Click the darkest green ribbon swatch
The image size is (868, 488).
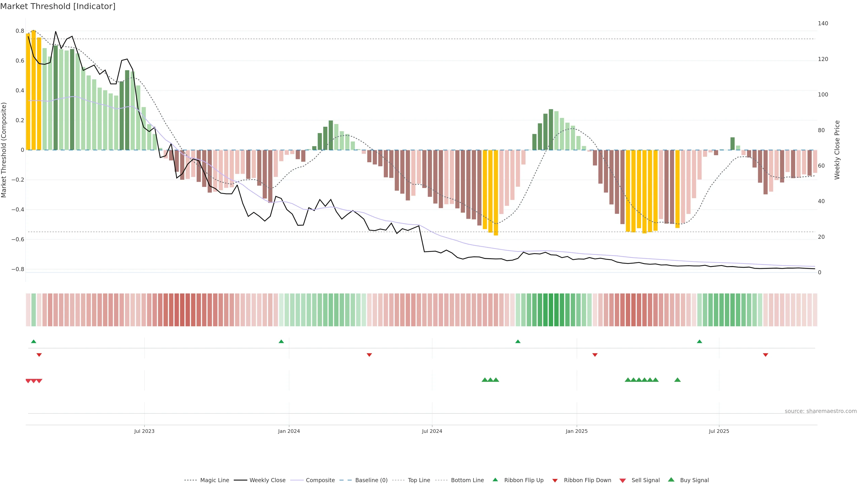[x=551, y=310]
